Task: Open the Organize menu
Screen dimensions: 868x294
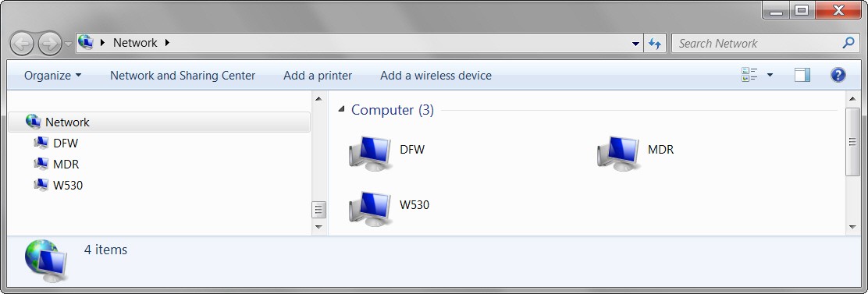Action: pyautogui.click(x=52, y=75)
